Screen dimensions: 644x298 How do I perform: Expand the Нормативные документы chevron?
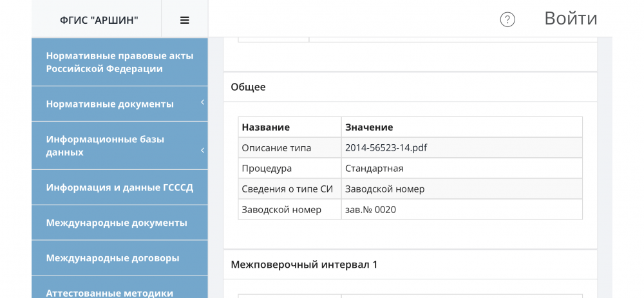202,102
